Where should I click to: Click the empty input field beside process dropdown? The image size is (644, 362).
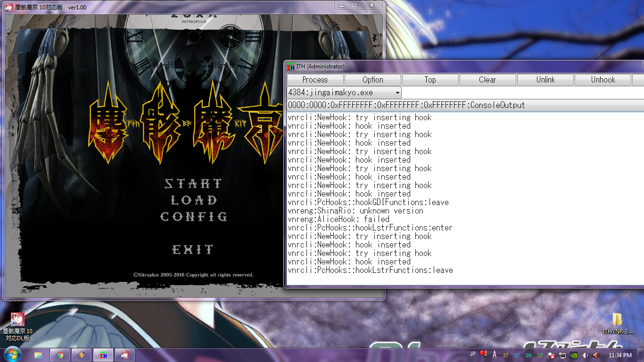click(523, 93)
